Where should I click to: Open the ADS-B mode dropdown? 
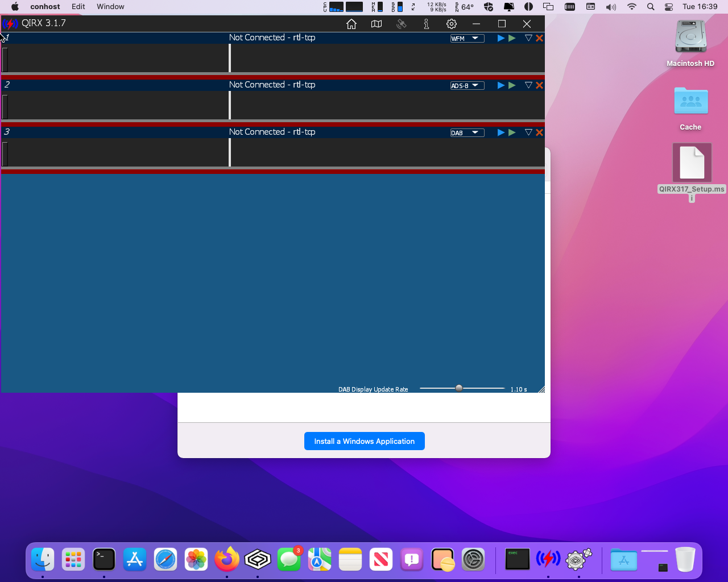point(467,85)
